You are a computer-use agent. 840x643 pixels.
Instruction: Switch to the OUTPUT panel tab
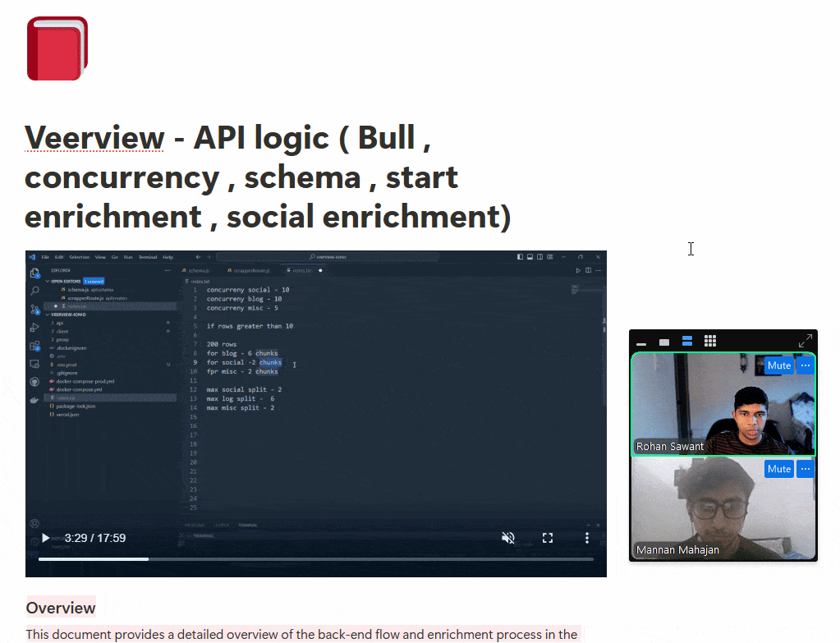(221, 525)
